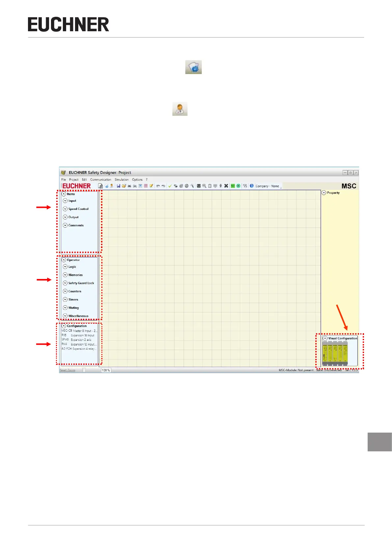Expand the Output category
392x554 pixels.
[x=65, y=217]
